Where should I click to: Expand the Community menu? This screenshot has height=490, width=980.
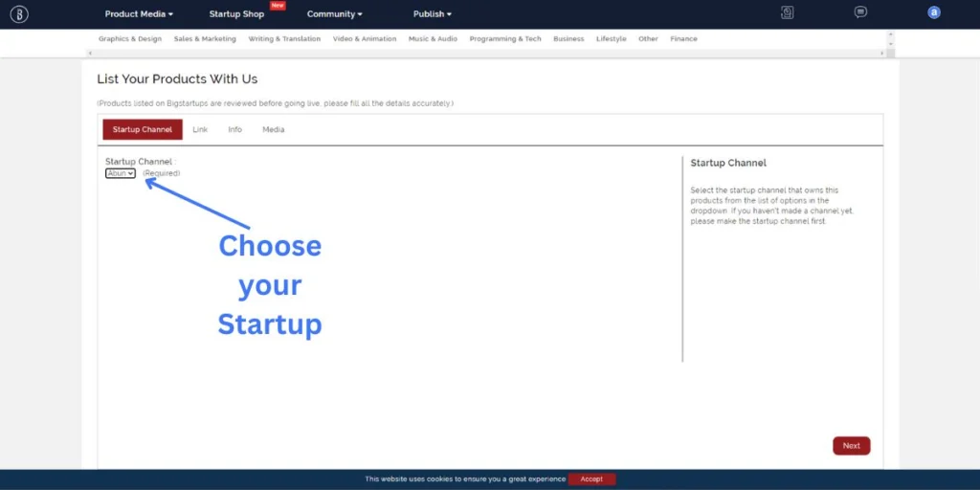pyautogui.click(x=334, y=13)
